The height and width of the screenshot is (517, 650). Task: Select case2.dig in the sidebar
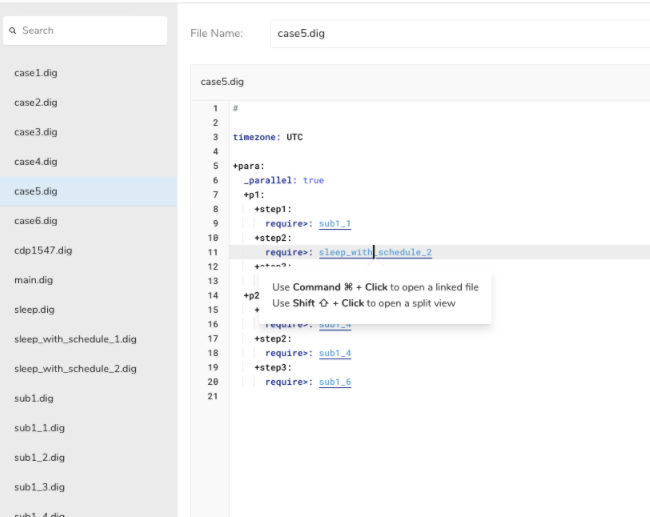(35, 102)
